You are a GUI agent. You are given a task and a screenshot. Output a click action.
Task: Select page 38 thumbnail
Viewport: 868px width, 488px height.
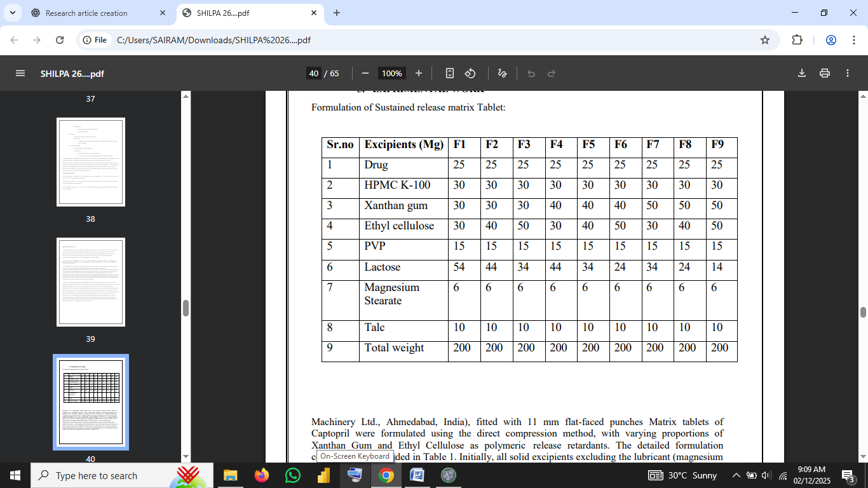coord(90,162)
